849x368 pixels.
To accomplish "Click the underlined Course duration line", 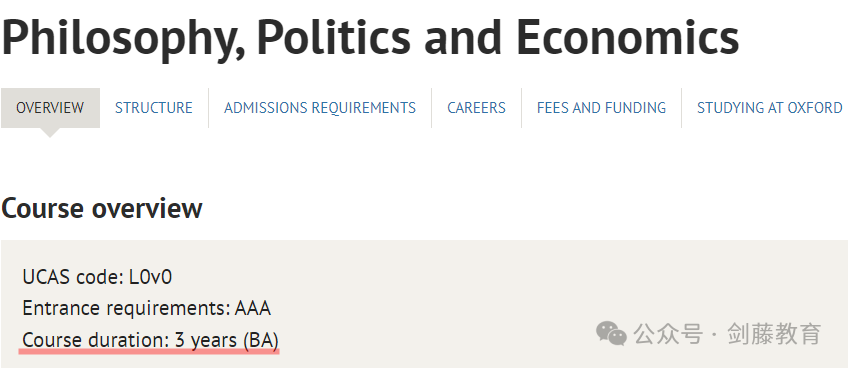I will (150, 341).
